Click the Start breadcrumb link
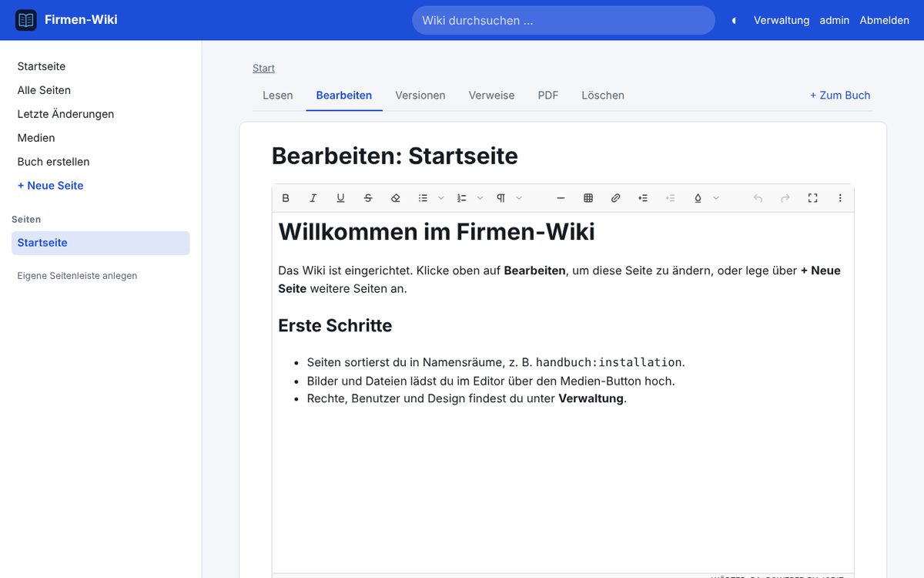Viewport: 924px width, 578px height. coord(263,69)
